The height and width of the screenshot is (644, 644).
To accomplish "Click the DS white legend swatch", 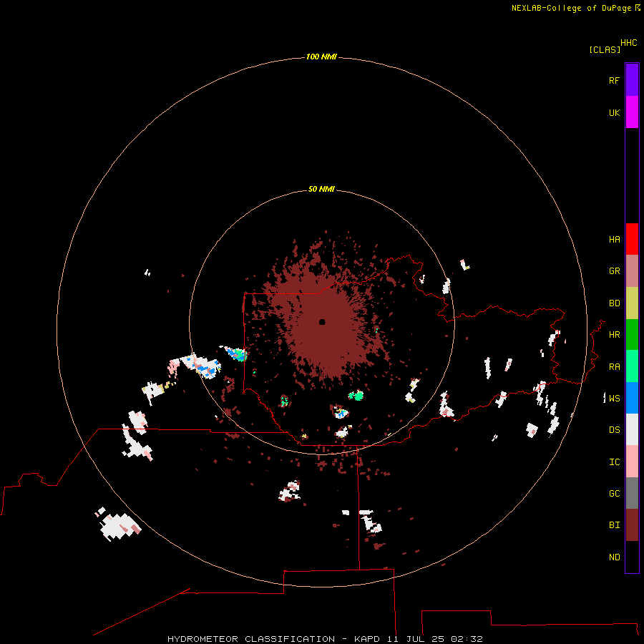I will [x=632, y=429].
